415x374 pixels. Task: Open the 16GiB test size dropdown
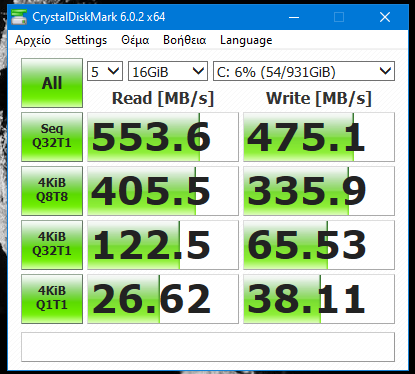168,71
